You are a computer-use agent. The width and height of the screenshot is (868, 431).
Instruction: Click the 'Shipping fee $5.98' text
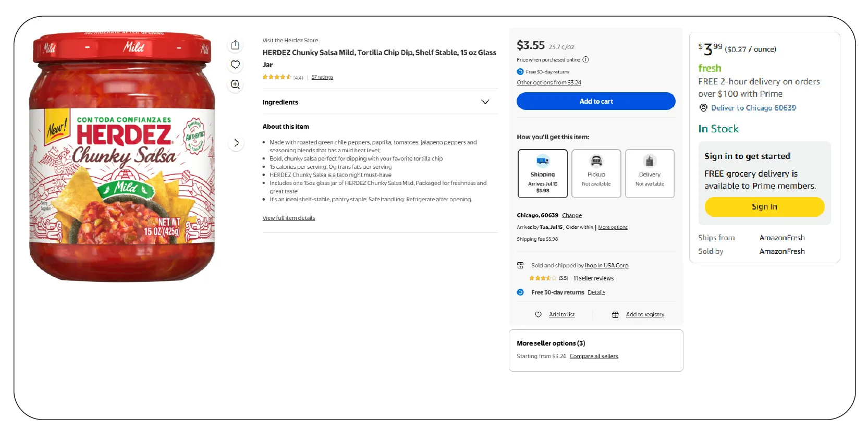(537, 239)
